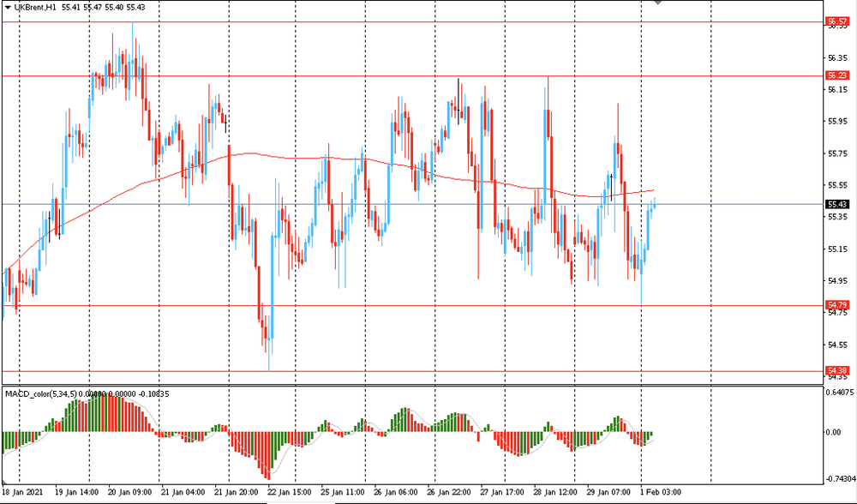
Task: Click the 56.35 price scale value
Action: 837,58
